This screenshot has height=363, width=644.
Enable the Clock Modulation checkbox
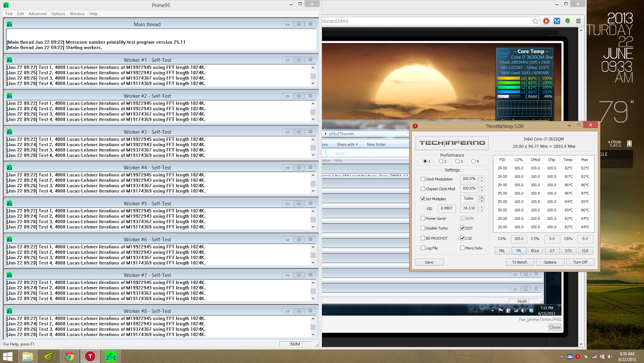[423, 179]
